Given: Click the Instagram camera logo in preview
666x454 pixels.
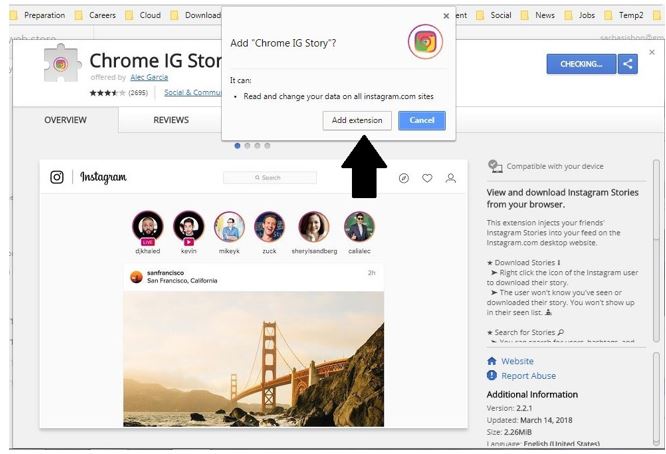Looking at the screenshot, I should pos(57,177).
